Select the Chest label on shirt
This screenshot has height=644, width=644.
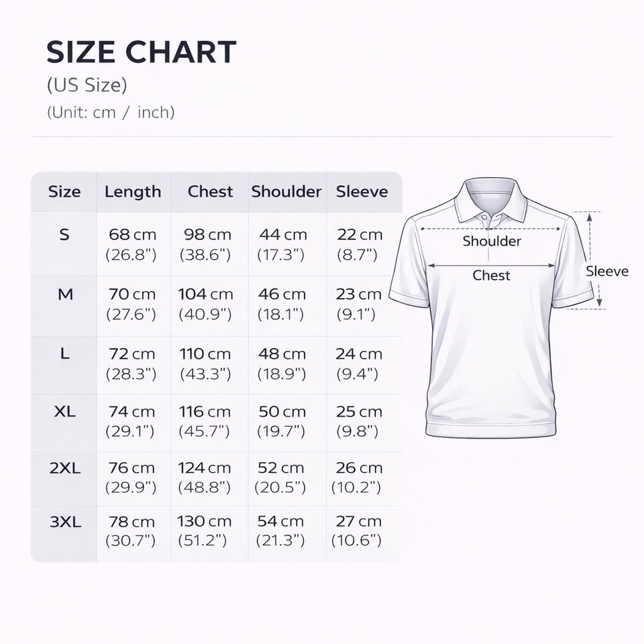click(491, 275)
